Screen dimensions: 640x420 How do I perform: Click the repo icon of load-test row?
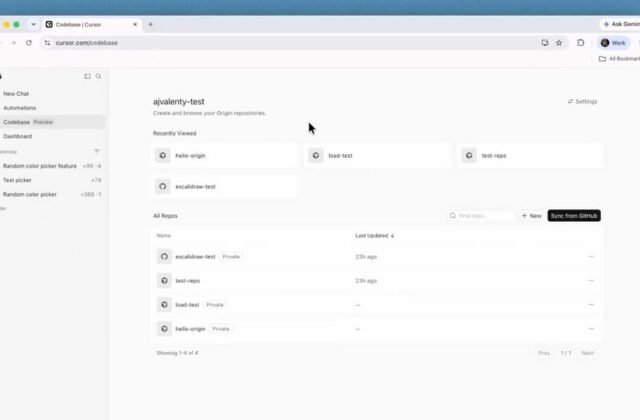[x=164, y=305]
